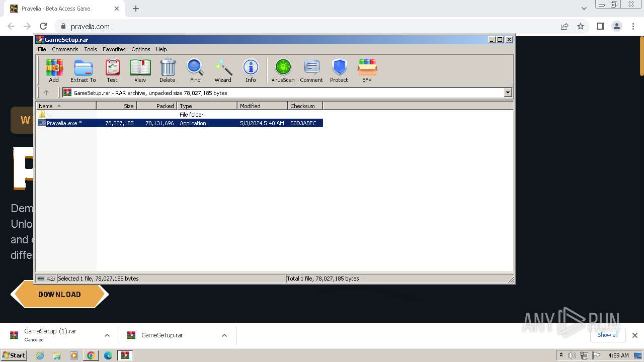Run VirusScan from the toolbar
This screenshot has width=644, height=362.
(283, 70)
